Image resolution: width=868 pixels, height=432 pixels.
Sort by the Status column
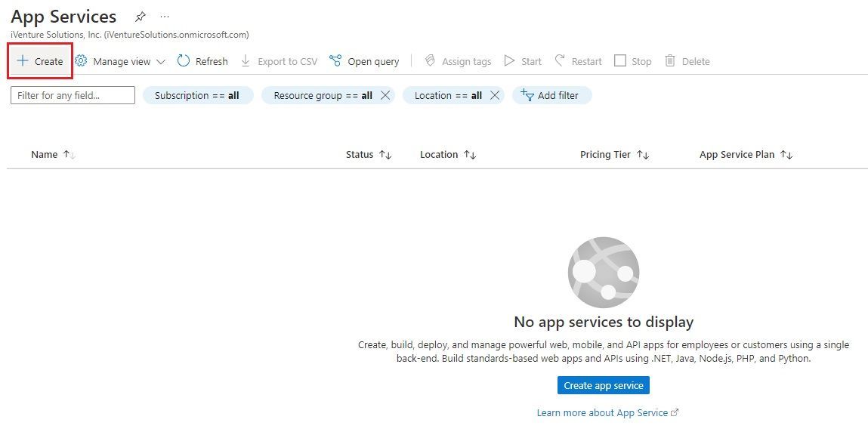(369, 154)
